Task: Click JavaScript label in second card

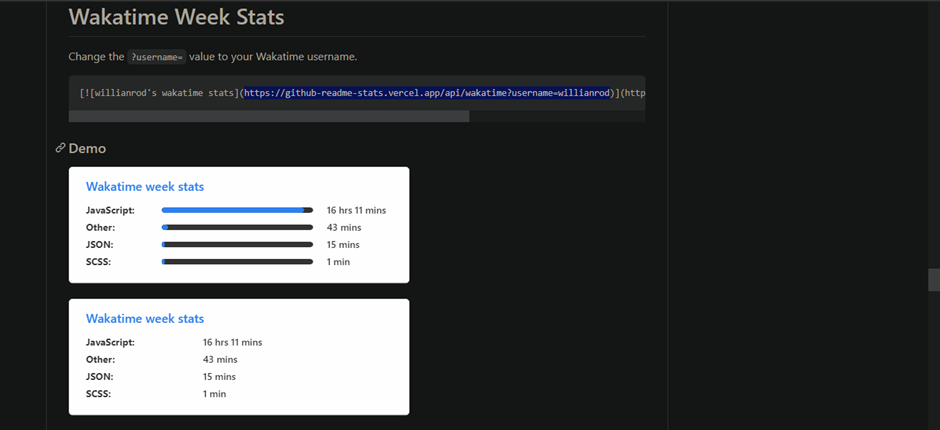Action: point(110,342)
